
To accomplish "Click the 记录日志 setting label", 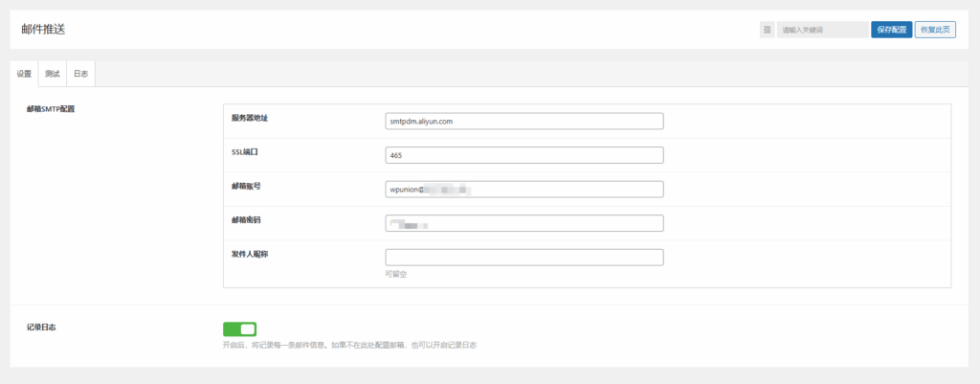I will [42, 327].
